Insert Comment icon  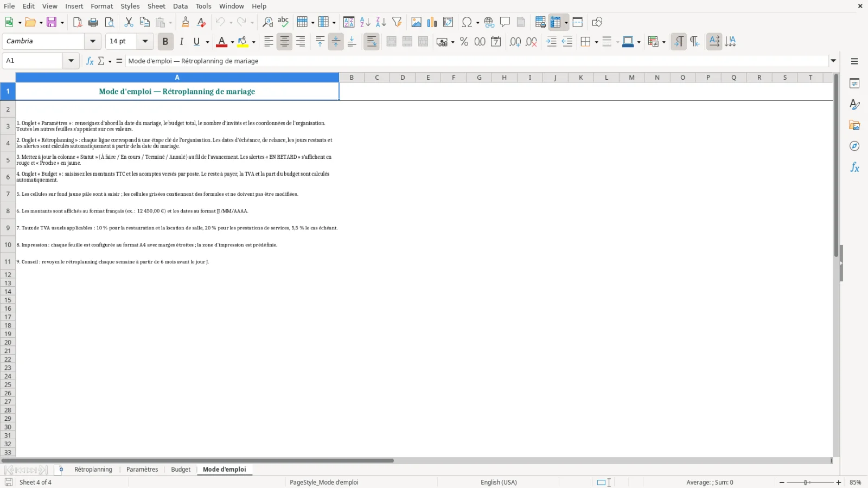pos(505,22)
